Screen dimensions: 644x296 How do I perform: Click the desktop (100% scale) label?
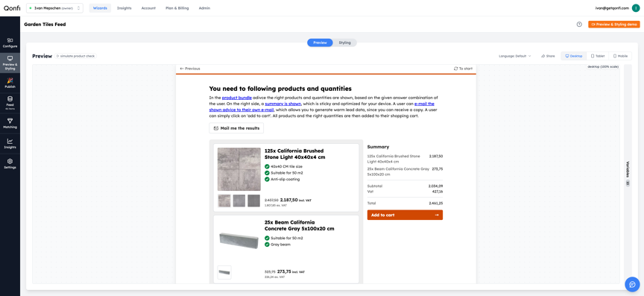[603, 66]
